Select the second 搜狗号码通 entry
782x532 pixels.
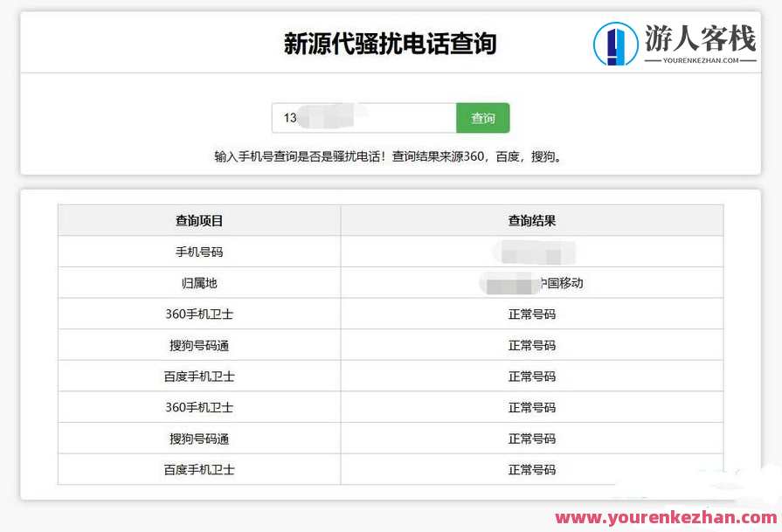click(198, 438)
